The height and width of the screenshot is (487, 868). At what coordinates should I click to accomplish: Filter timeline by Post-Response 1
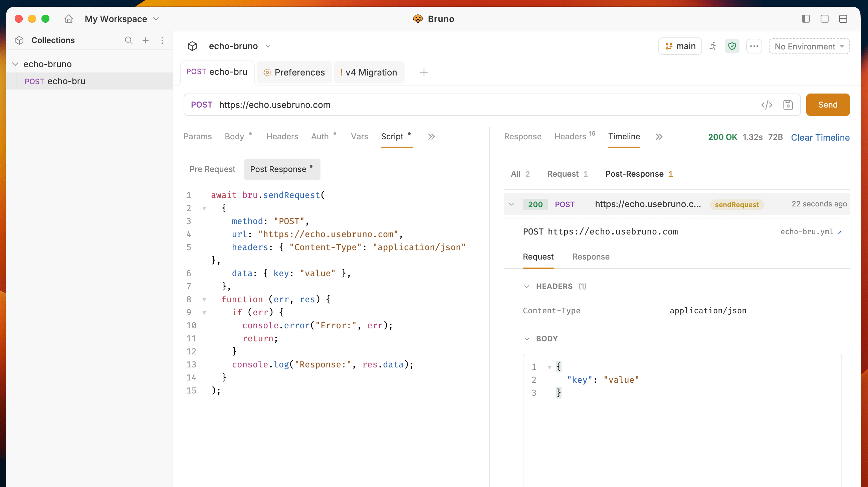pos(639,174)
